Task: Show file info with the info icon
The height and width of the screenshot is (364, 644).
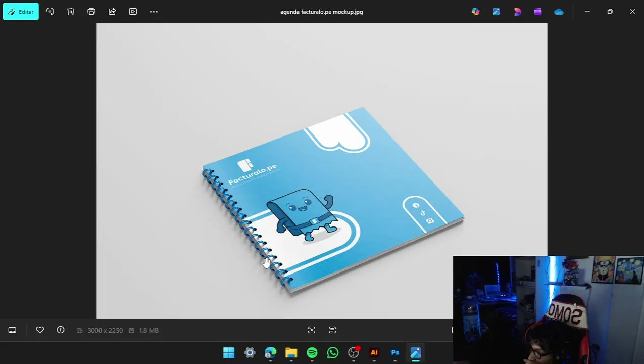Action: [61, 330]
